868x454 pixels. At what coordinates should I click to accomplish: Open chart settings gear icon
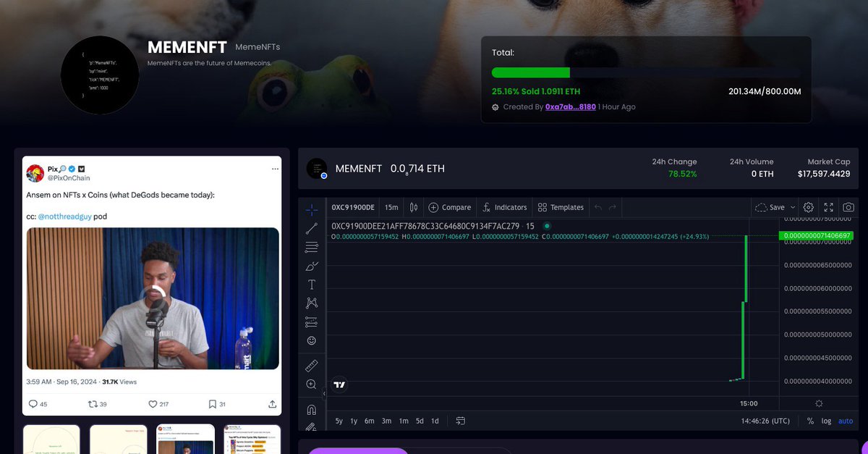tap(809, 207)
